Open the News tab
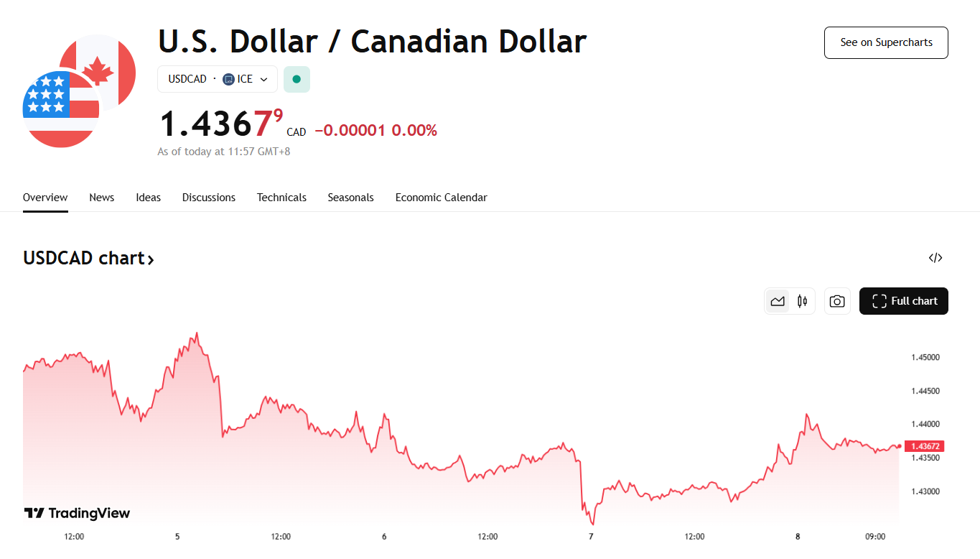Screen dimensions: 980x559 click(x=101, y=198)
